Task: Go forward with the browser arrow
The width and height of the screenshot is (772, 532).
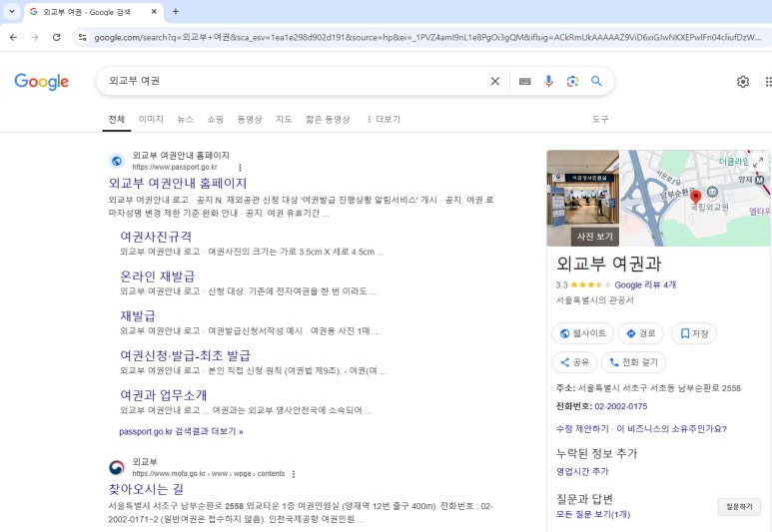Action: (x=35, y=37)
